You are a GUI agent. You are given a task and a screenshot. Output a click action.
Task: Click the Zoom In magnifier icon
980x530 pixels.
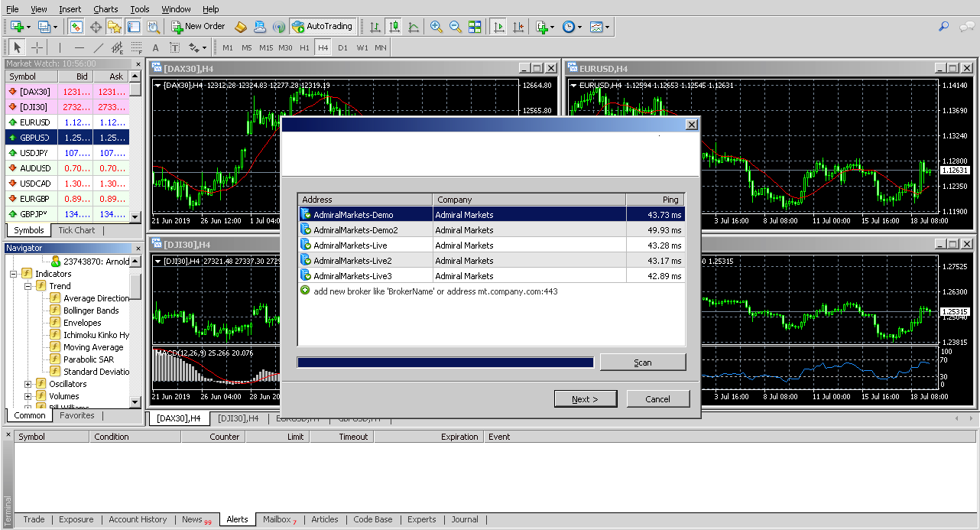[x=436, y=27]
